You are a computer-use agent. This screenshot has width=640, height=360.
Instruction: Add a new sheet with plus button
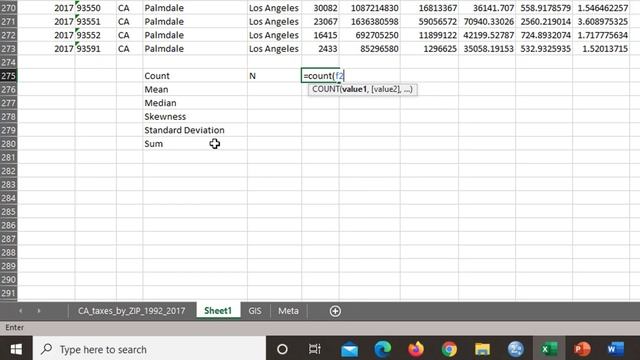(335, 311)
